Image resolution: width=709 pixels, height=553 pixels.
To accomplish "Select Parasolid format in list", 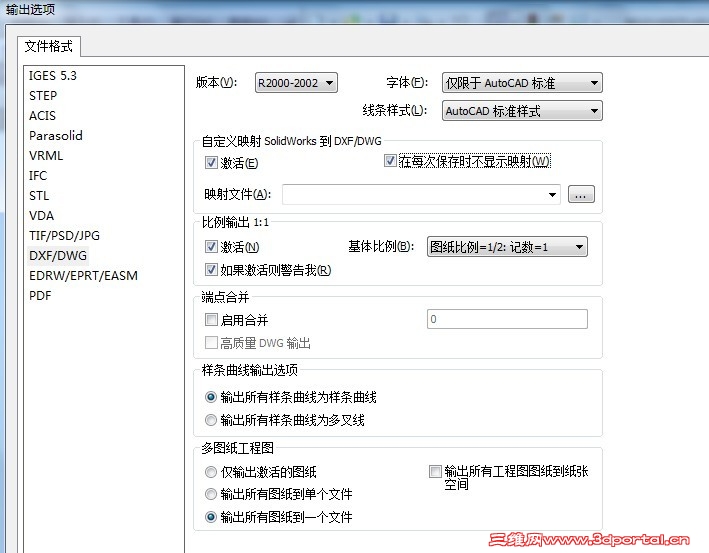I will 56,136.
